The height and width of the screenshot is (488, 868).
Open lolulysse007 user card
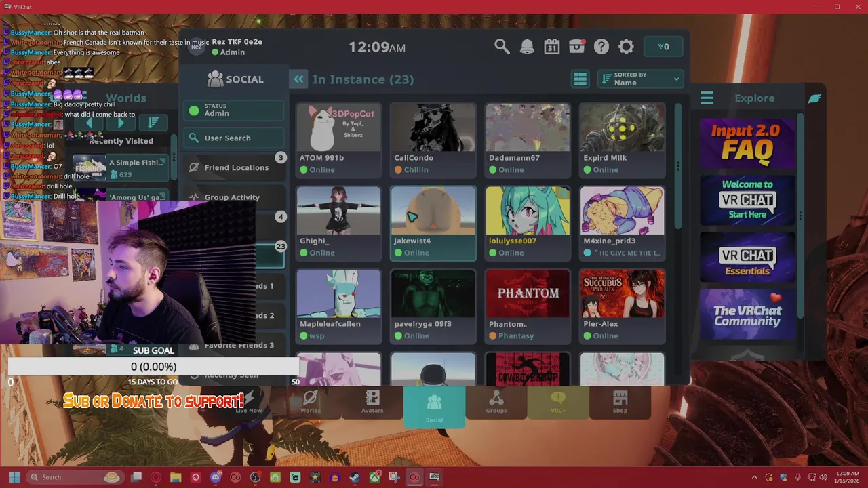tap(528, 223)
